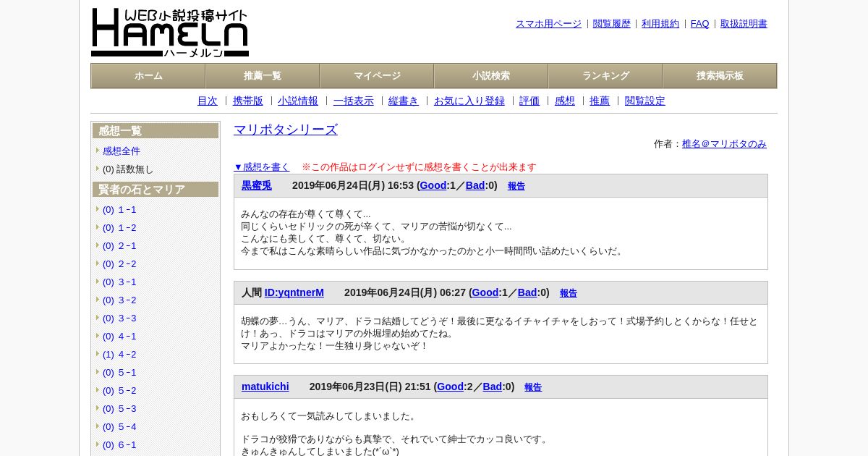
Task: Open the 感想 link in sub navigation
Action: pyautogui.click(x=565, y=101)
